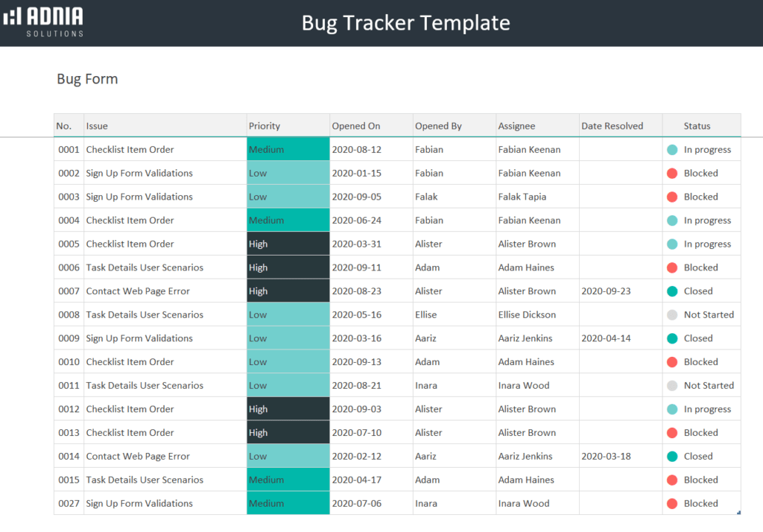Click the Bug Form heading

pos(87,78)
